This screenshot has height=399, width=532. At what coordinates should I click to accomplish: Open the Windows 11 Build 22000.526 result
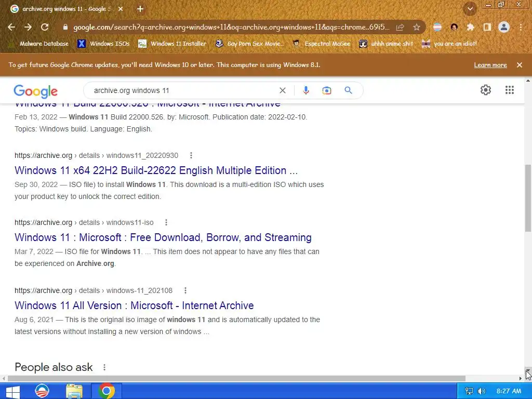tap(148, 105)
